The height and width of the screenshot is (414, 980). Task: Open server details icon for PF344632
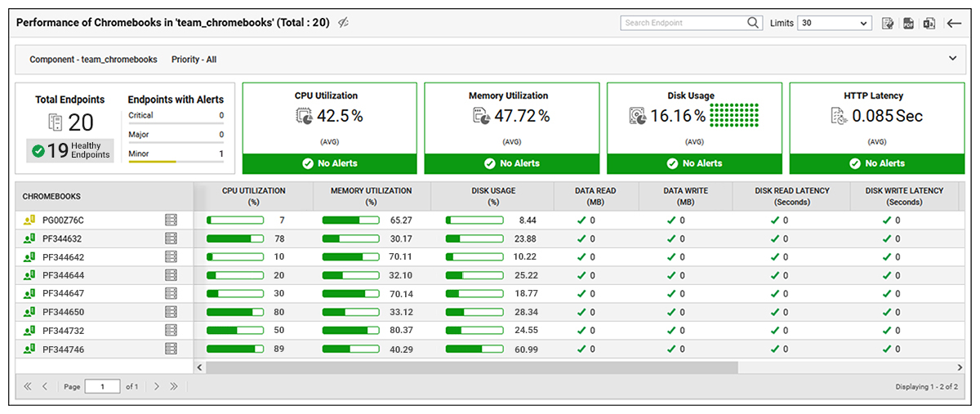coord(171,238)
